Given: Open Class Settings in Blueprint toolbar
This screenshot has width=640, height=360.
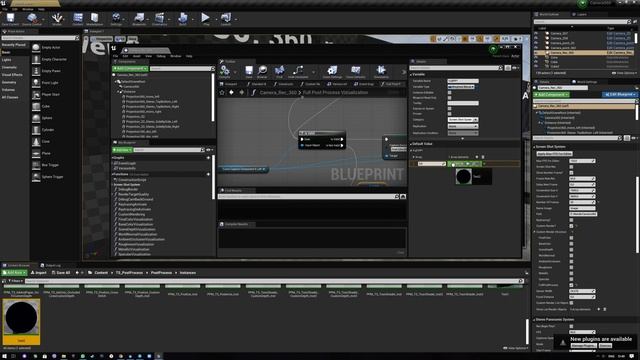Looking at the screenshot, I should click(x=332, y=71).
